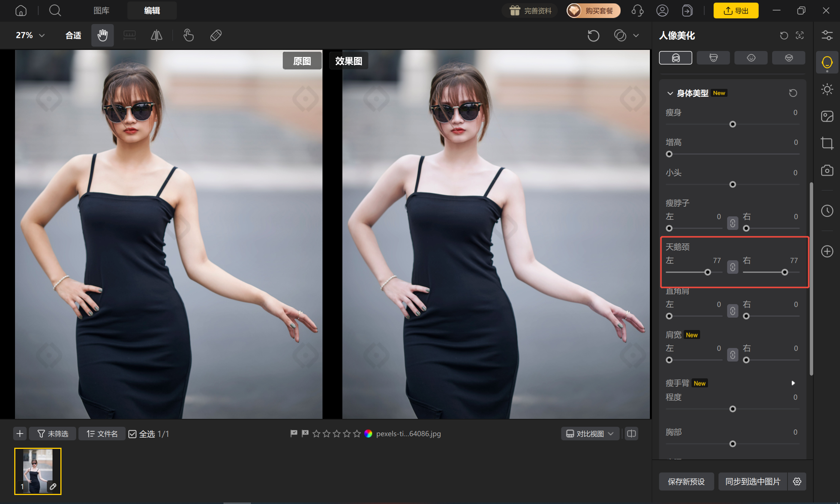The height and width of the screenshot is (504, 840).
Task: Open the 对比视图 dropdown
Action: 590,434
